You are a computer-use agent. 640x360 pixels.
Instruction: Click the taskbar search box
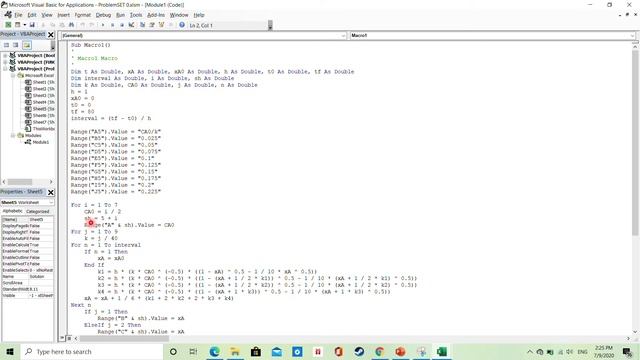point(92,351)
